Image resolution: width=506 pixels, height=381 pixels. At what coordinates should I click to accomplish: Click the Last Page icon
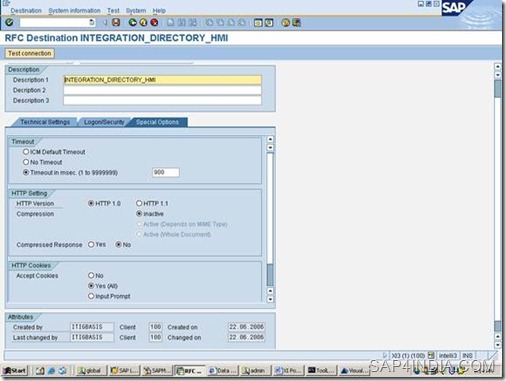242,22
